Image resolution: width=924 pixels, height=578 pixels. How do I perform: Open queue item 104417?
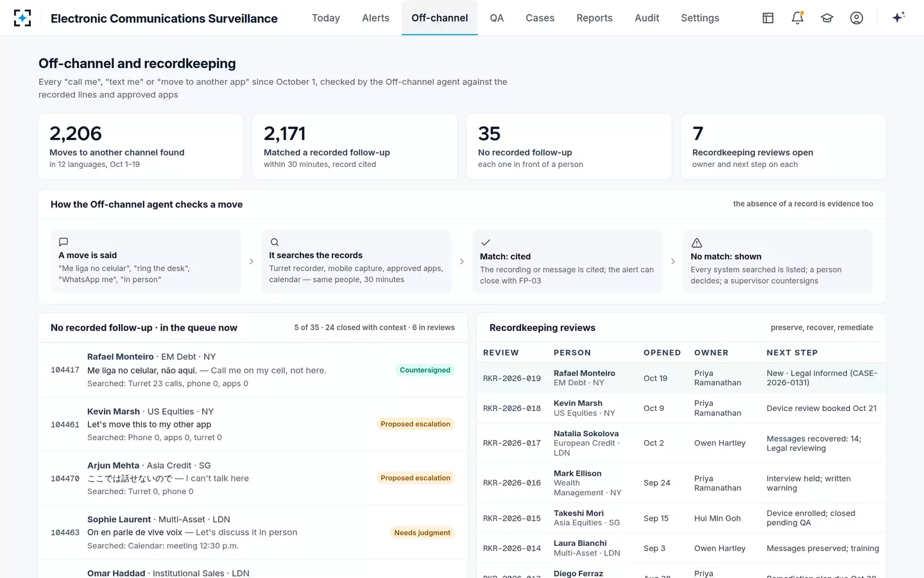[253, 370]
